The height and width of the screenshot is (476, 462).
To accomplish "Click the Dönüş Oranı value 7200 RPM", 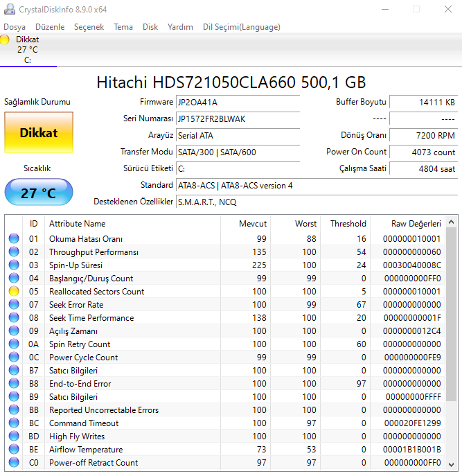I will click(423, 135).
